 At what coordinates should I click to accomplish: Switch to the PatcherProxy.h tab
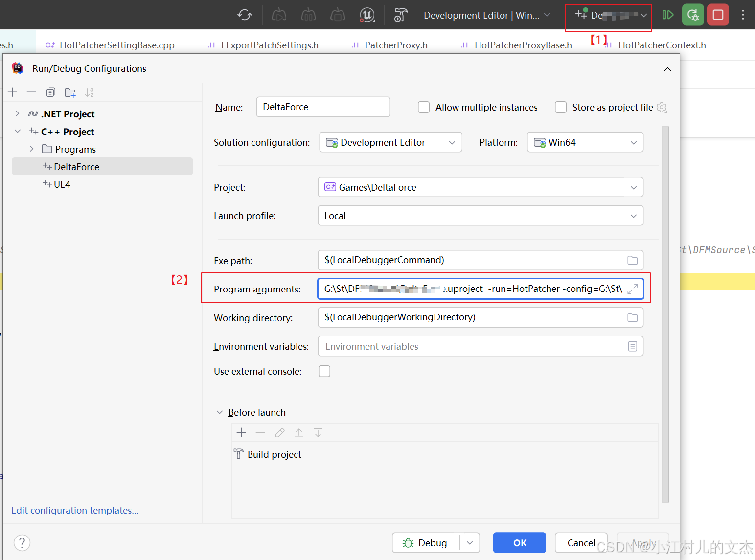pos(395,45)
